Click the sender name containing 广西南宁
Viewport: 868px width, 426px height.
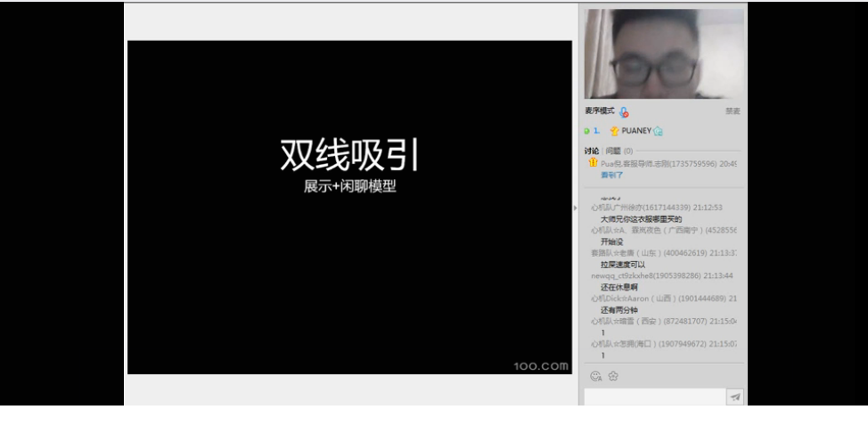coord(664,230)
